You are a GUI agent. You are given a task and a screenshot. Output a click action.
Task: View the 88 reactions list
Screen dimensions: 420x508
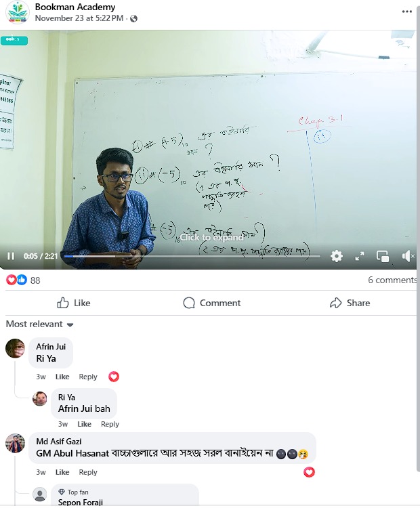[22, 280]
